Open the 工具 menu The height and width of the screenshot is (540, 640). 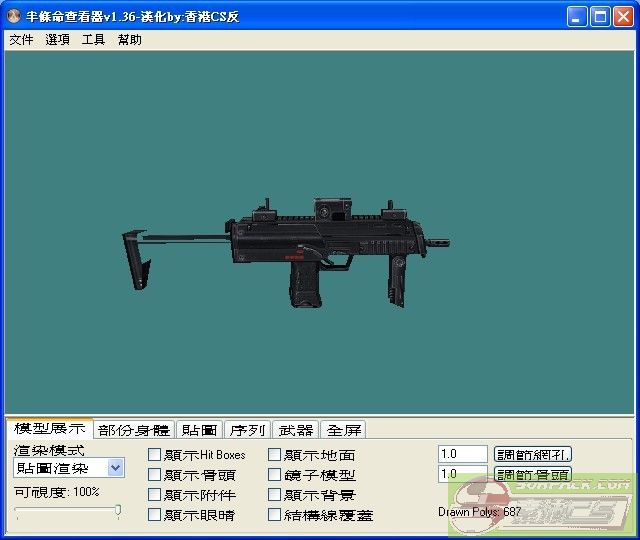93,40
